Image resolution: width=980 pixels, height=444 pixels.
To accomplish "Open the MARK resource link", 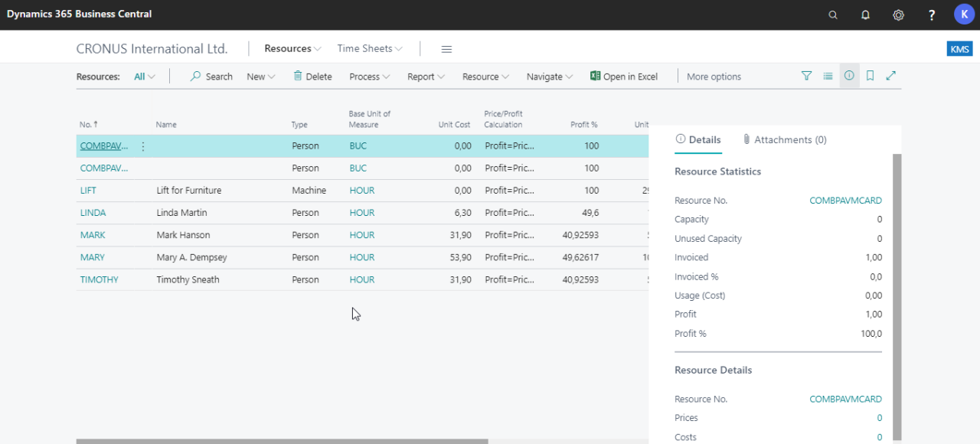I will tap(93, 235).
